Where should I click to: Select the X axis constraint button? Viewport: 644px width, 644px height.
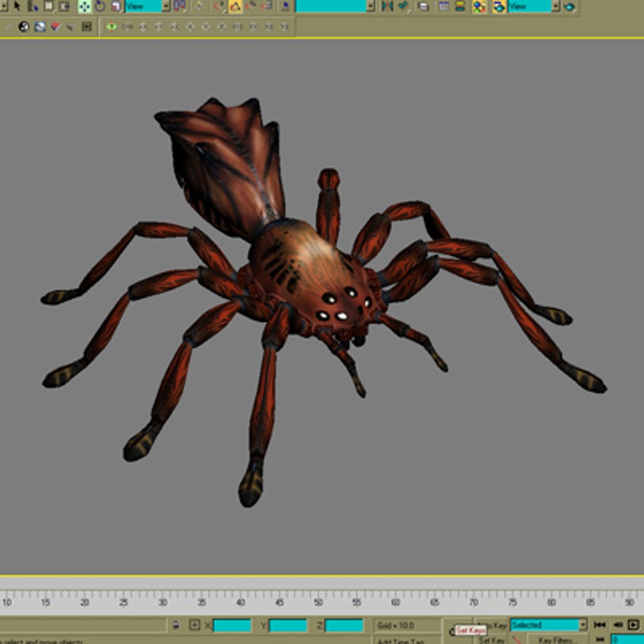pyautogui.click(x=190, y=27)
